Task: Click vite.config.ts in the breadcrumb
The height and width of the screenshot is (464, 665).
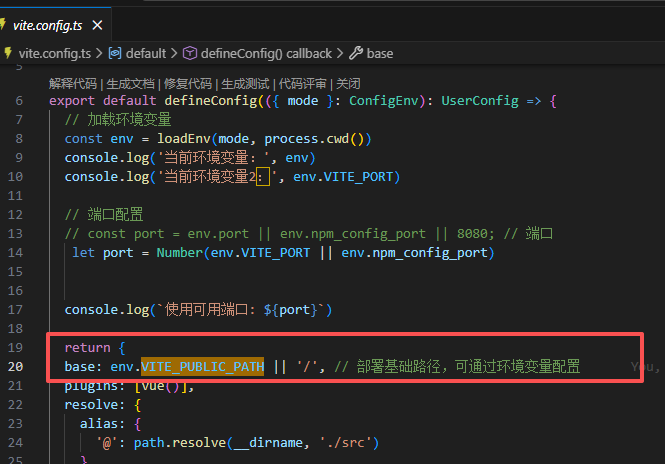Action: (x=54, y=53)
